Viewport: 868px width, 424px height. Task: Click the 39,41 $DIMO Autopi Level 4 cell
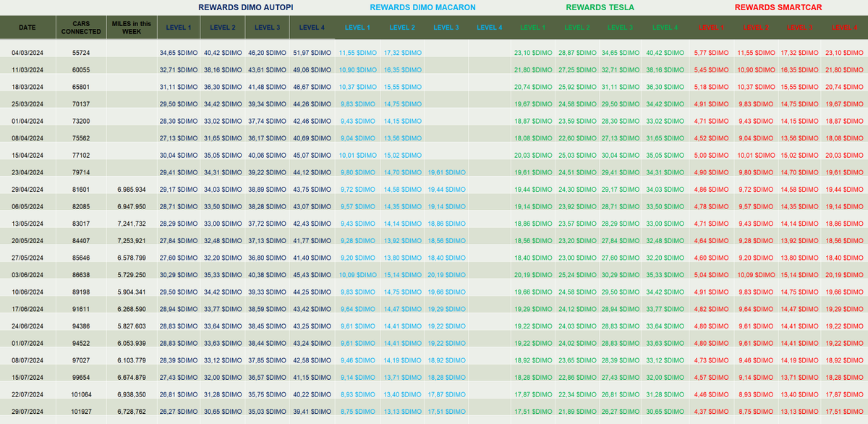(312, 411)
